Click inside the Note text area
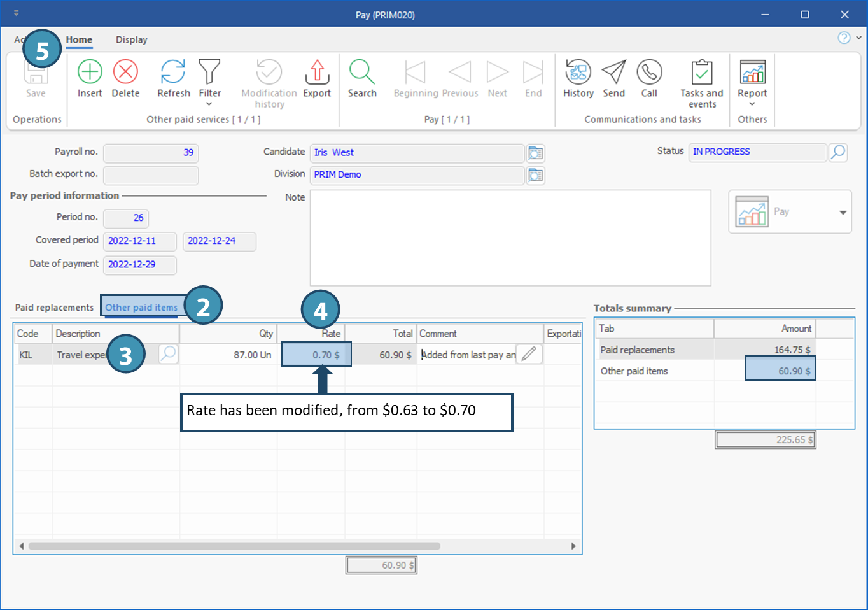Image resolution: width=868 pixels, height=610 pixels. click(510, 238)
